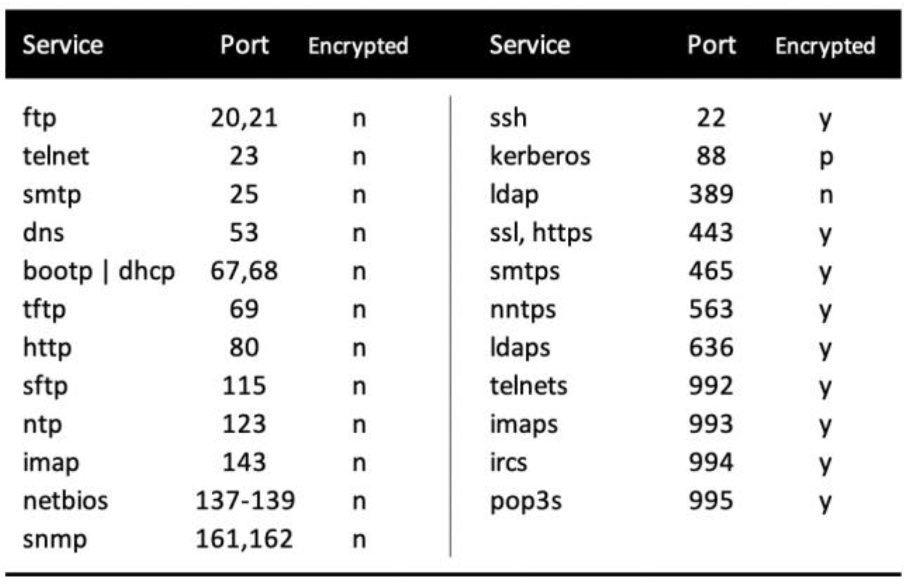Select the ssh service entry
This screenshot has height=588, width=913.
tap(508, 118)
